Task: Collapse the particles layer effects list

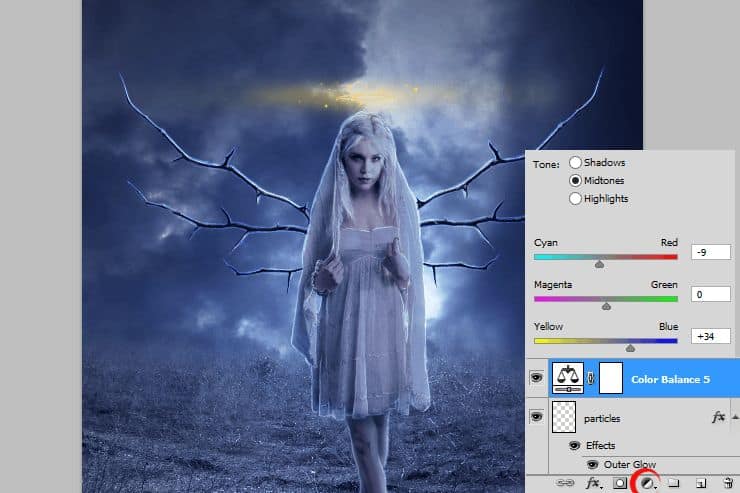Action: pyautogui.click(x=733, y=417)
